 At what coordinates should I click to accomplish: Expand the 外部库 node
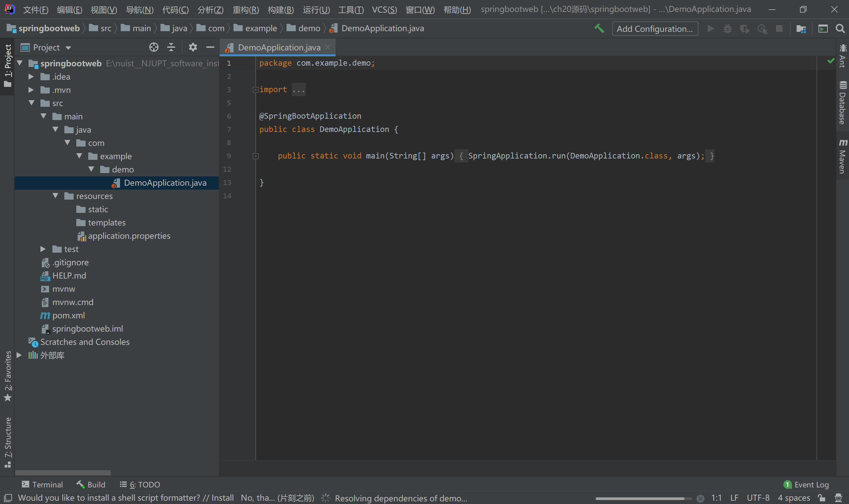[x=19, y=355]
